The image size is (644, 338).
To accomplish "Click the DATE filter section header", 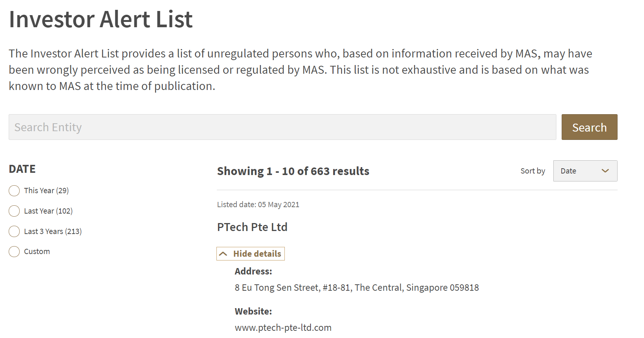I will (x=22, y=169).
